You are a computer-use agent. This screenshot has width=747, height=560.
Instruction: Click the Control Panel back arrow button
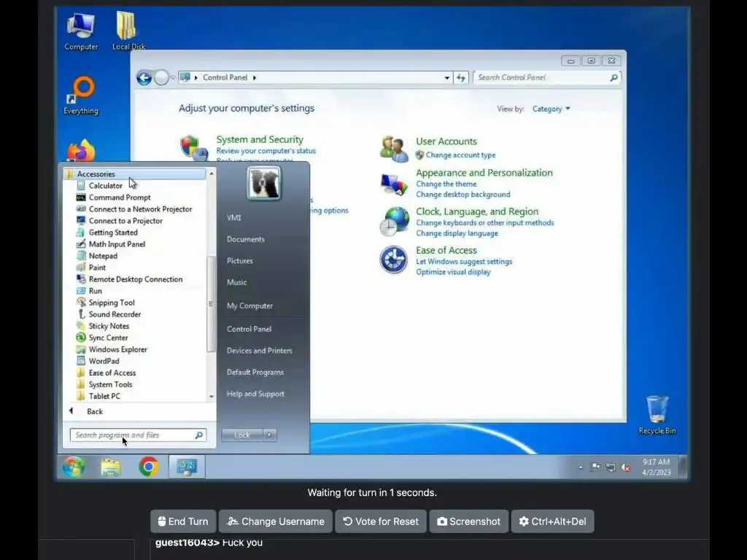tap(144, 77)
